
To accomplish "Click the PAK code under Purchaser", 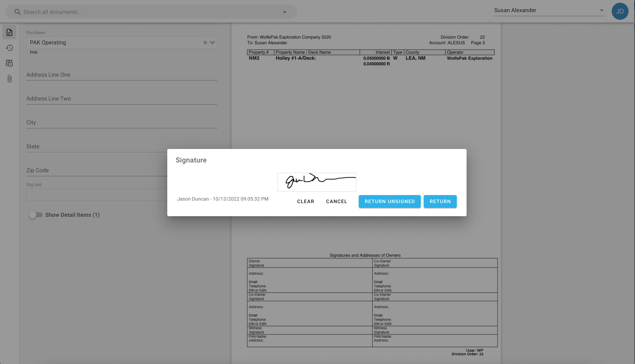I will click(34, 52).
